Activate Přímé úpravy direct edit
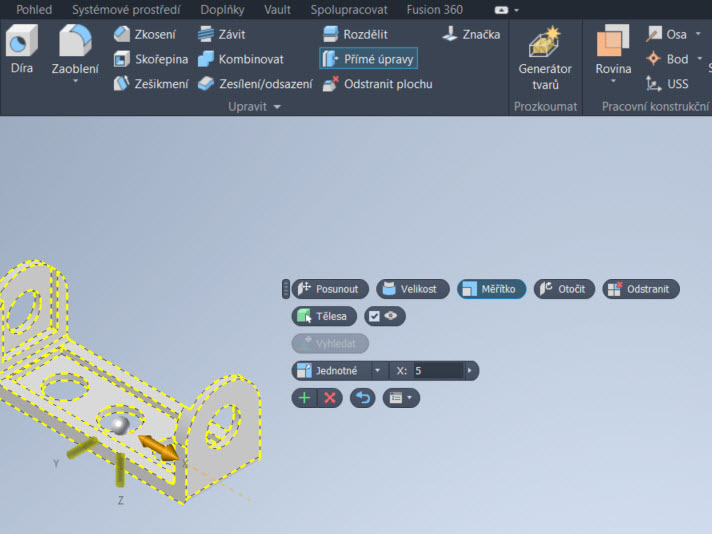The image size is (712, 534). [368, 59]
